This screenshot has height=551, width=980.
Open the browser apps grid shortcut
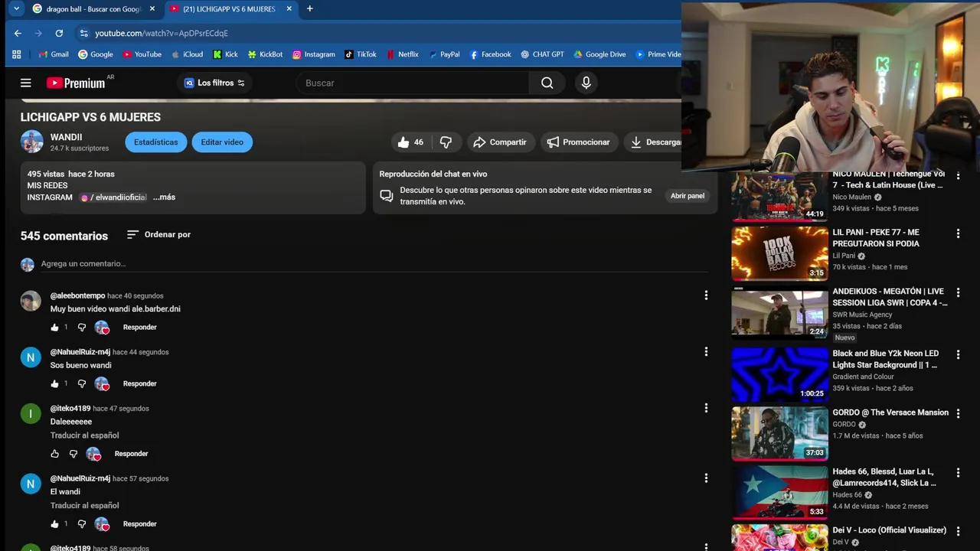[x=16, y=54]
